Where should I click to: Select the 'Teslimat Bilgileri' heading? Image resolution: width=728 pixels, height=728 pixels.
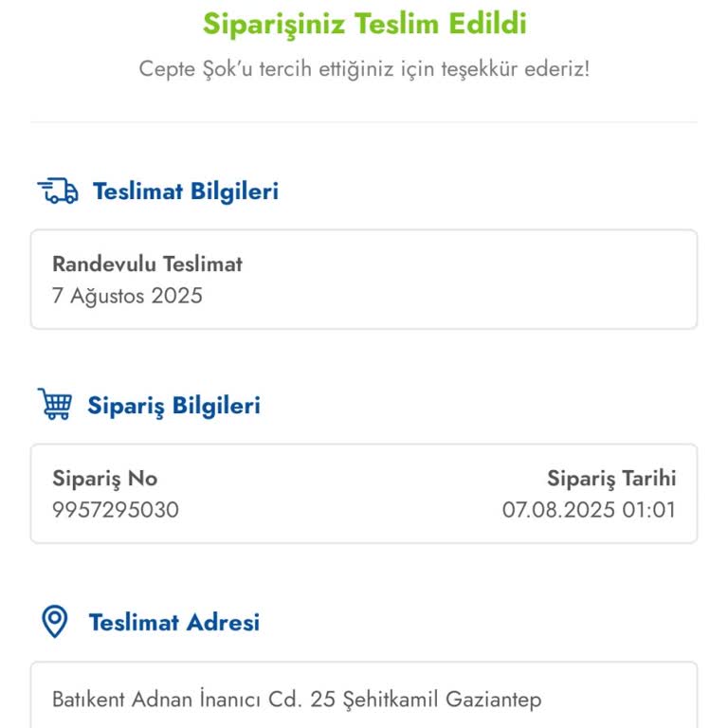tap(185, 191)
